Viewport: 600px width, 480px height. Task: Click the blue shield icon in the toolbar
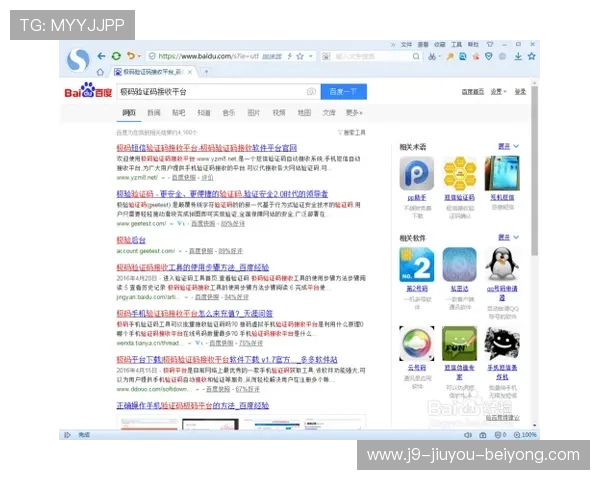[489, 57]
